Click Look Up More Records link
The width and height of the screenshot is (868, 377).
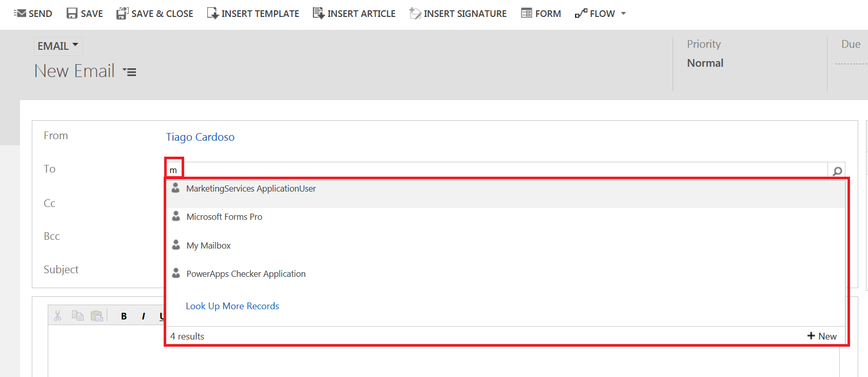click(232, 306)
